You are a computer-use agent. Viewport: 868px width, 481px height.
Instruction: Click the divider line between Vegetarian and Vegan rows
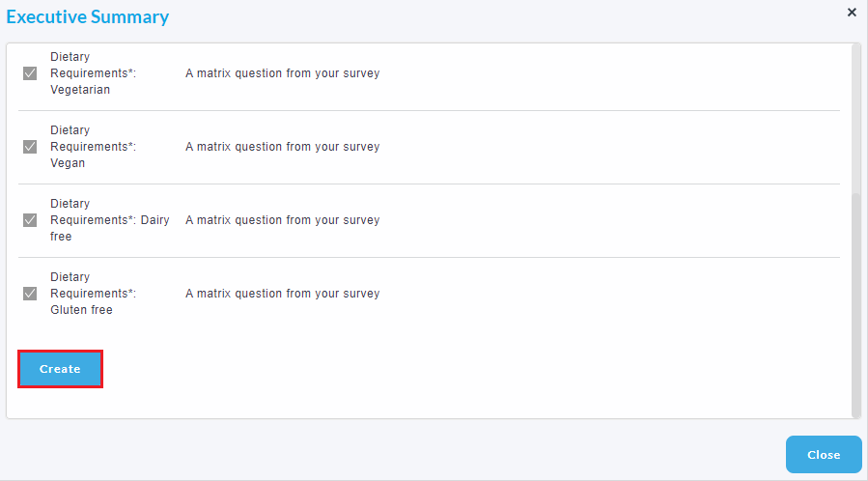click(x=429, y=111)
